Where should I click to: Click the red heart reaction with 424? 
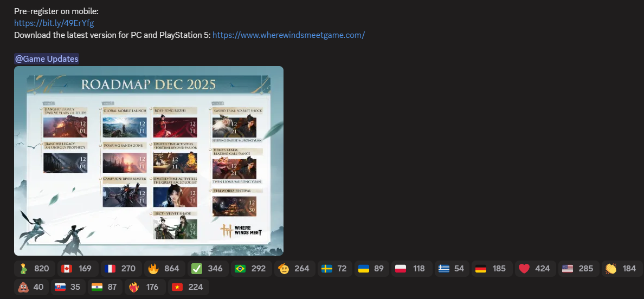click(x=535, y=269)
